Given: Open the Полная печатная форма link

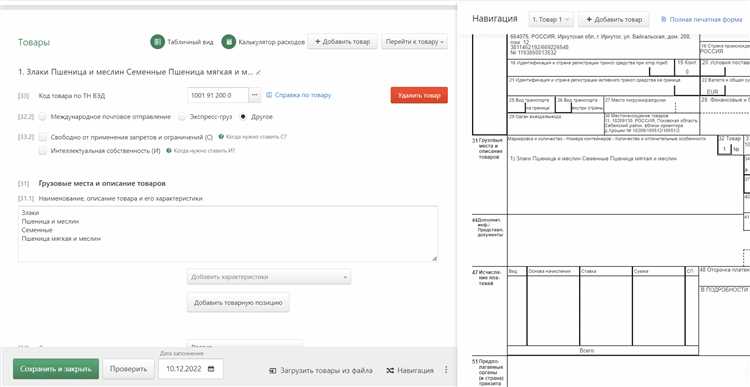Looking at the screenshot, I should point(701,20).
